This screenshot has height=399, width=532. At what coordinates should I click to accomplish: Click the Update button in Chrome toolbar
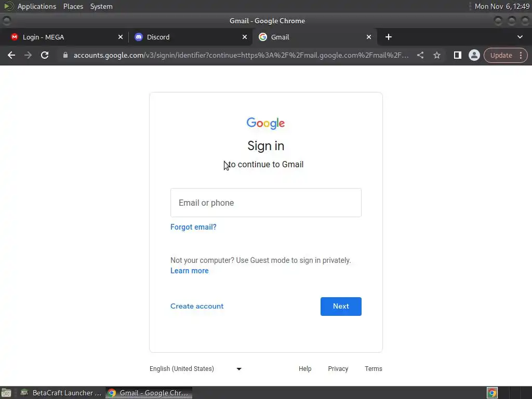[x=501, y=55]
